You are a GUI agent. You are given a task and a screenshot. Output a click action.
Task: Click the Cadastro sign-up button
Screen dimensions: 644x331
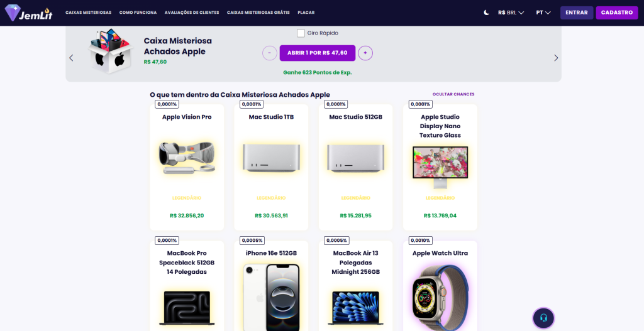[616, 13]
